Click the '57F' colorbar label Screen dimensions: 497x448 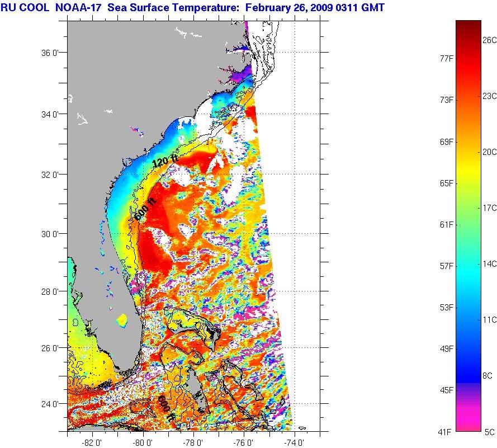[x=447, y=266]
